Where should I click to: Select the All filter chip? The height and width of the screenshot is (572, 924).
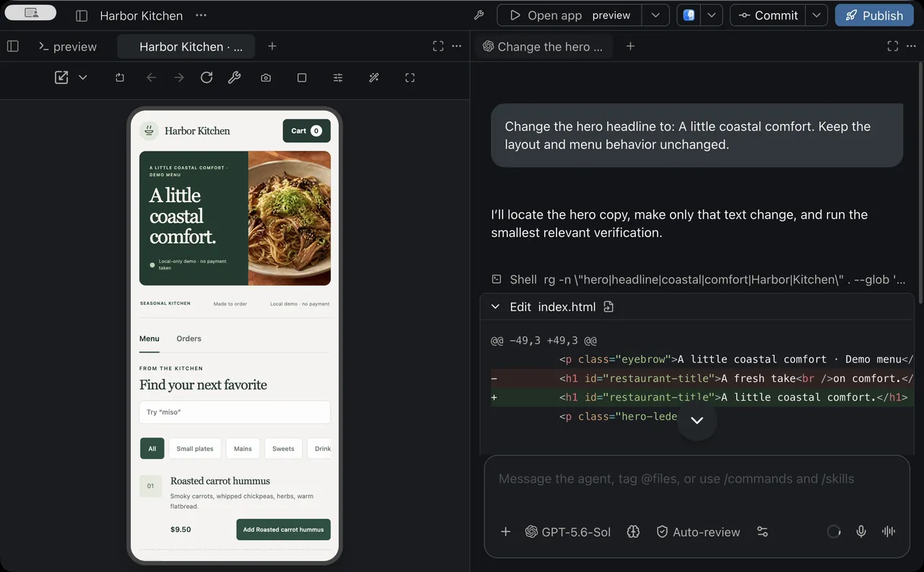pos(152,448)
